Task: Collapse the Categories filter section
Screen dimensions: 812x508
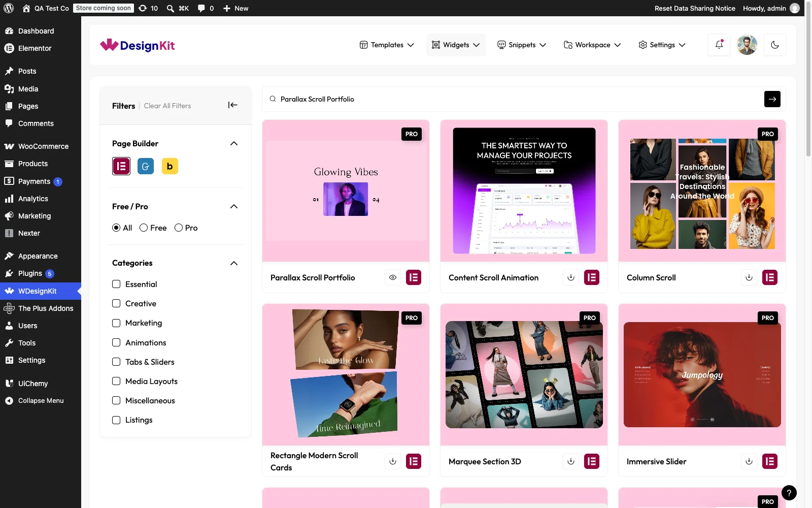Action: pos(234,263)
